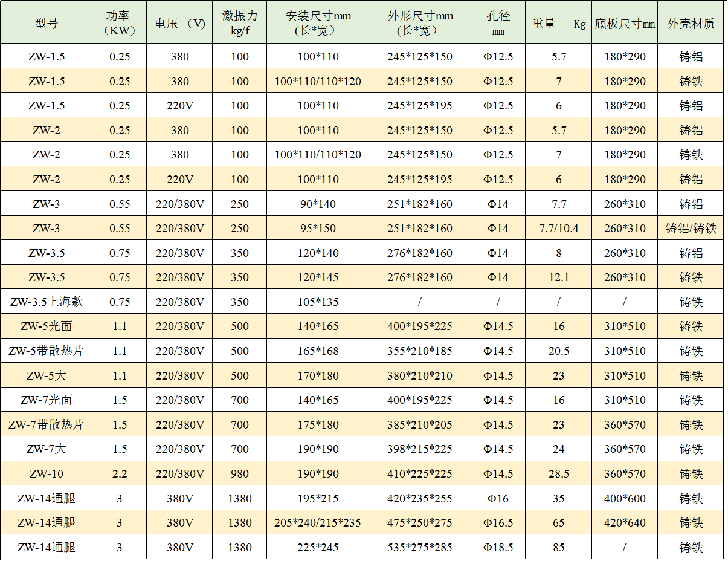Select the 功率 (KW) header cell
Viewport: 728px width, 561px height.
coord(119,23)
